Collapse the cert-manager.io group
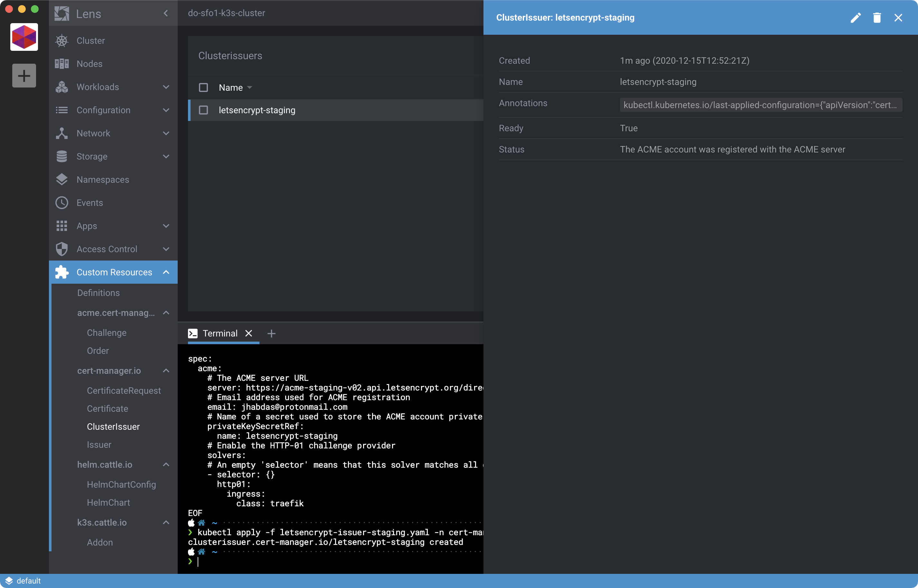Image resolution: width=918 pixels, height=588 pixels. click(166, 370)
